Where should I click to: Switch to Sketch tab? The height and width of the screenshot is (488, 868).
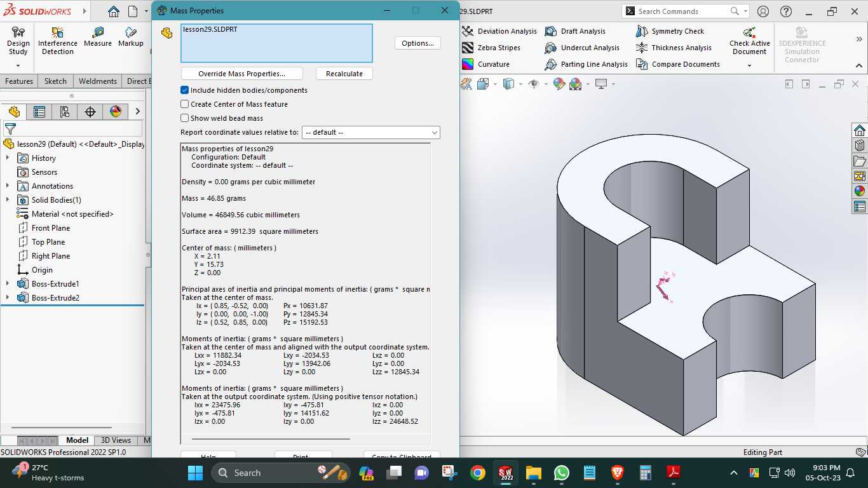pyautogui.click(x=55, y=81)
